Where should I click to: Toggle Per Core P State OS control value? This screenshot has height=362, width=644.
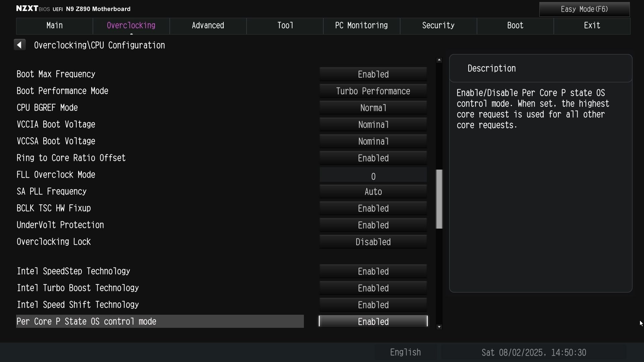pos(373,321)
